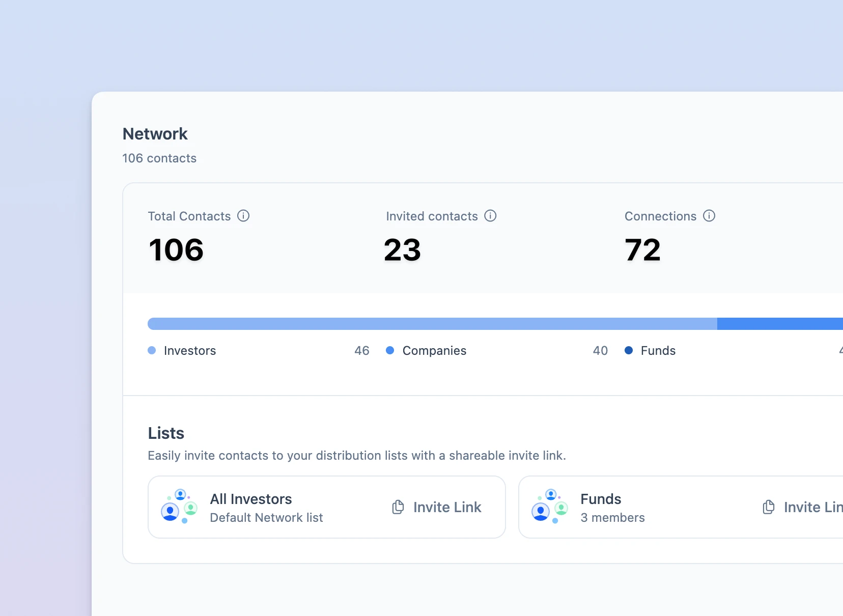Click the Funds legend dot
Viewport: 843px width, 616px height.
point(629,350)
